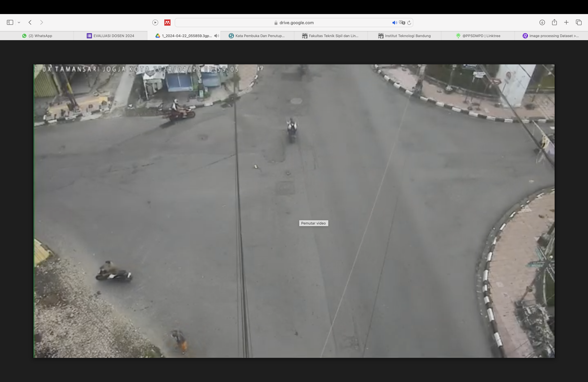Image resolution: width=588 pixels, height=382 pixels.
Task: Add a new tab
Action: [566, 23]
